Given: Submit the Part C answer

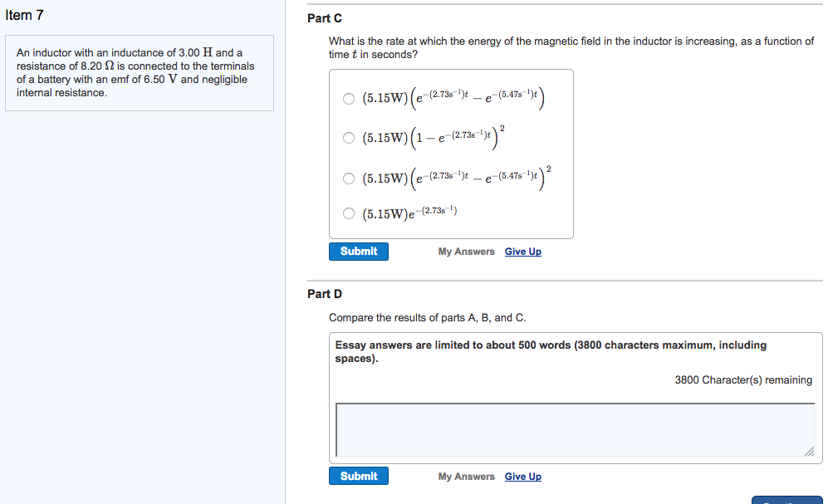Looking at the screenshot, I should [x=358, y=252].
